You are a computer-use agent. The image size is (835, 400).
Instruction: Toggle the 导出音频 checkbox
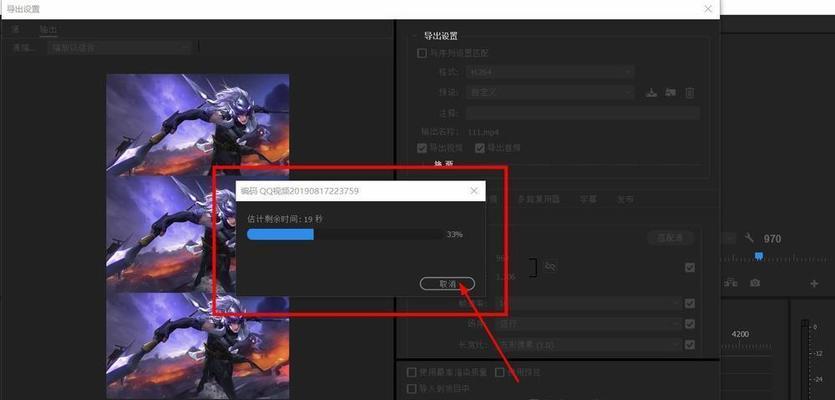tap(480, 148)
